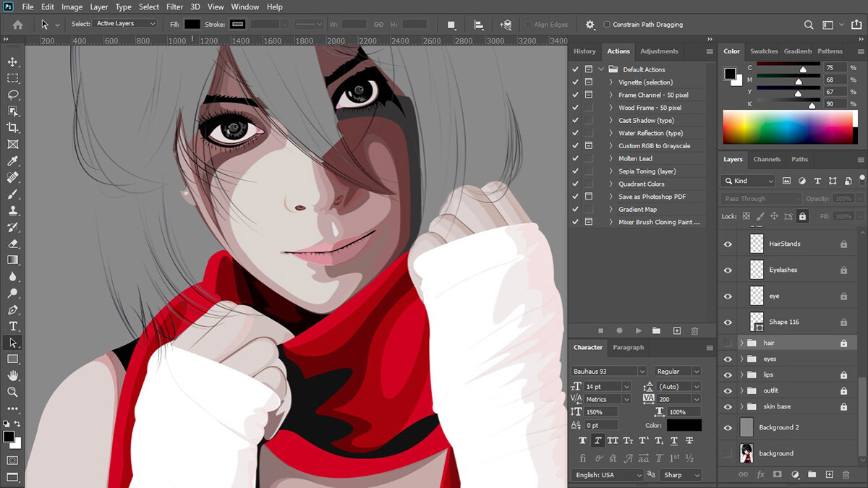Hide the Eyelashes layer
The image size is (868, 488).
[728, 270]
